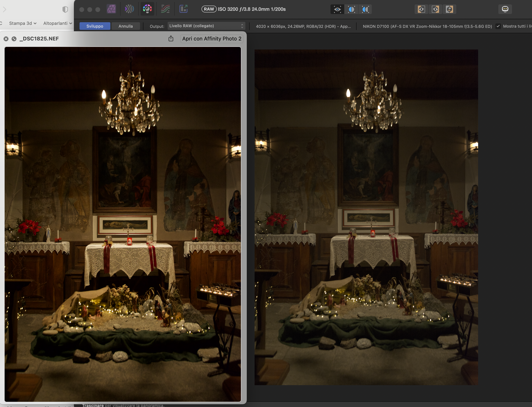
Task: Click the Annulla button
Action: [126, 26]
